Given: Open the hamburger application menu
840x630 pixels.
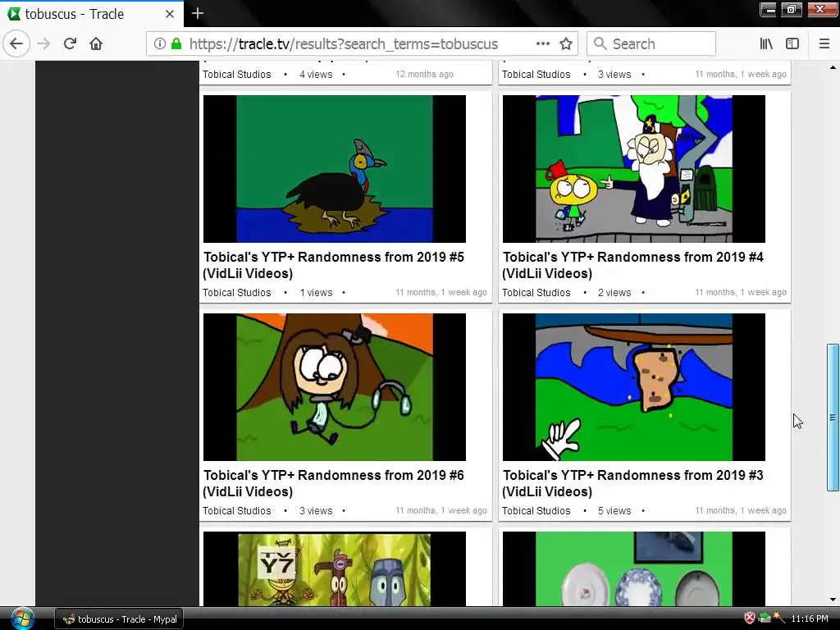Looking at the screenshot, I should (824, 43).
